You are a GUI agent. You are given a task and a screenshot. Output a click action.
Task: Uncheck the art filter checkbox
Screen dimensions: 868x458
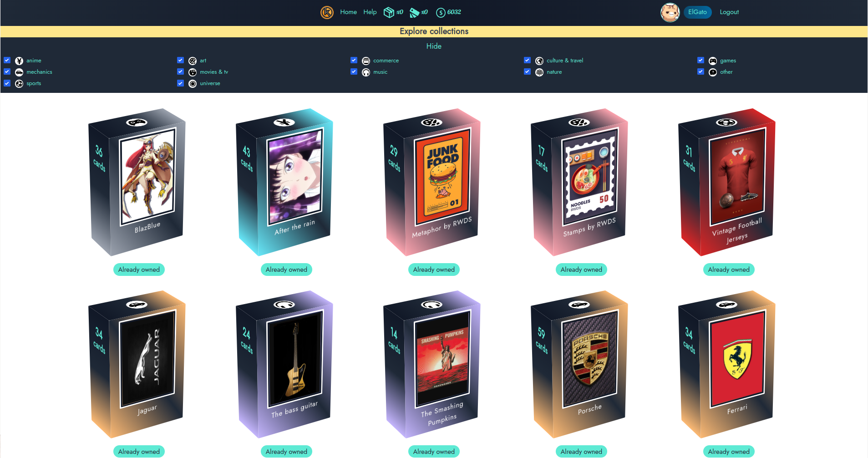(180, 60)
